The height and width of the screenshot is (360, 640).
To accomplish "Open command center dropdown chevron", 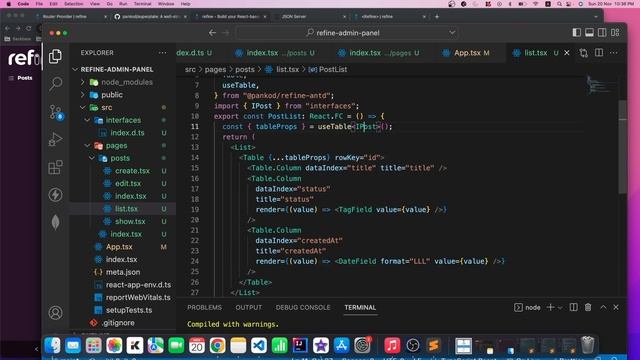I will pos(452,33).
